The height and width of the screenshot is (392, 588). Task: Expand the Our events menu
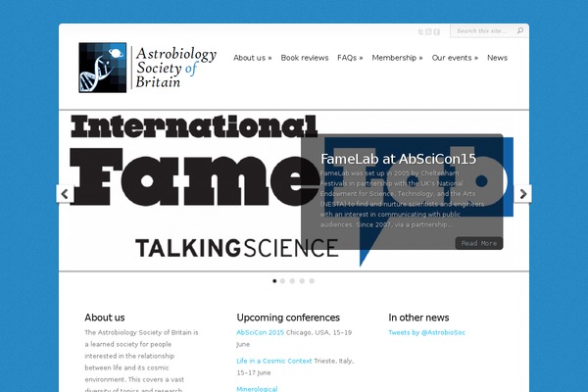(455, 58)
